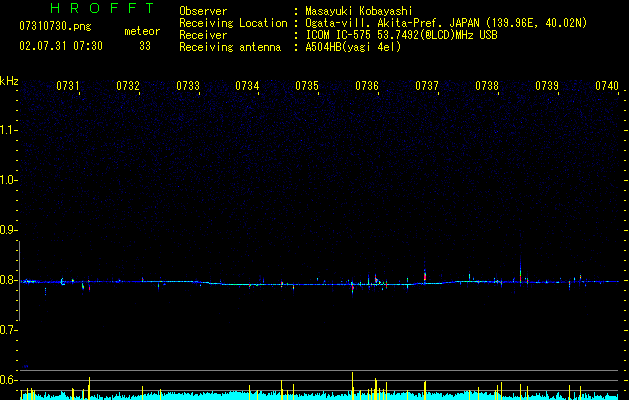Click the 0739 time marker
Viewport: 629px width, 400px height.
click(547, 86)
